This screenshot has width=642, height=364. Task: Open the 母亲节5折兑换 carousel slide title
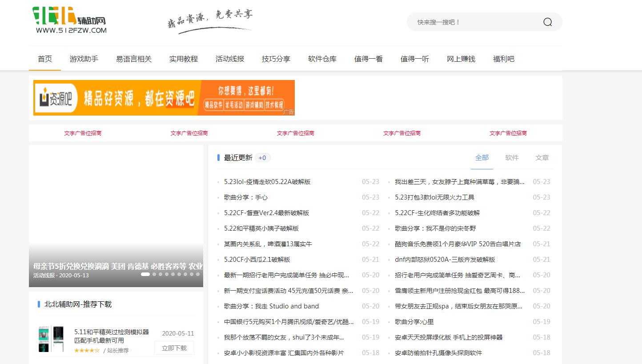tap(118, 266)
